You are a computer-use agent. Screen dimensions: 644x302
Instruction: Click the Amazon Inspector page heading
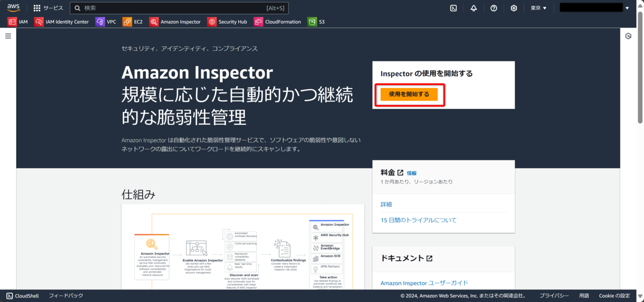(197, 73)
